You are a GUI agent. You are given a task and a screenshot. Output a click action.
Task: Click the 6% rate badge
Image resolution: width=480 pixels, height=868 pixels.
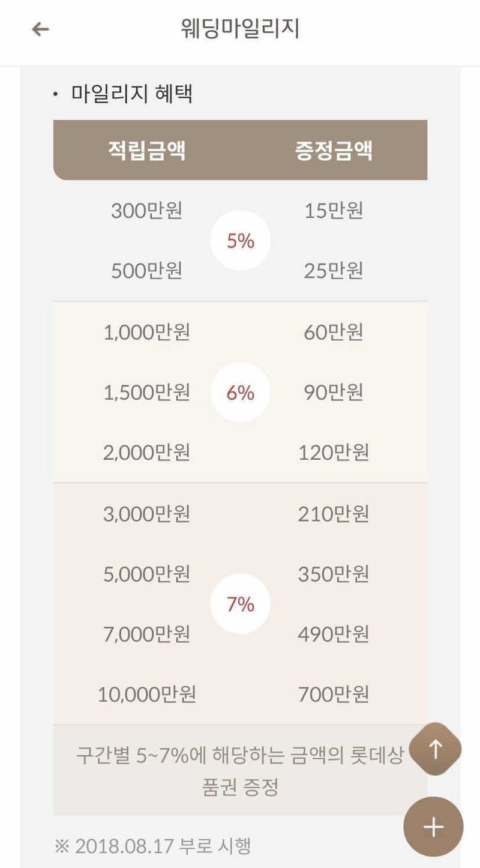tap(241, 393)
